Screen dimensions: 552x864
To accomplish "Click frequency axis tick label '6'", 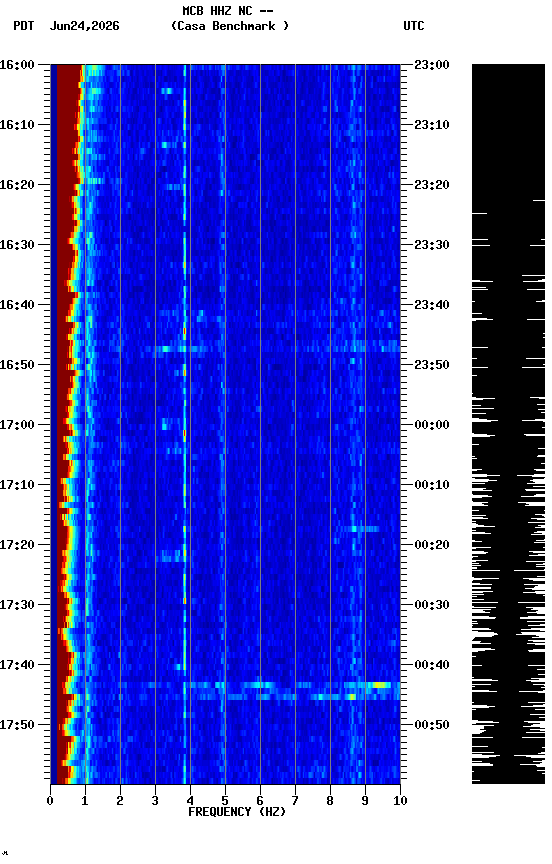I will 260,801.
